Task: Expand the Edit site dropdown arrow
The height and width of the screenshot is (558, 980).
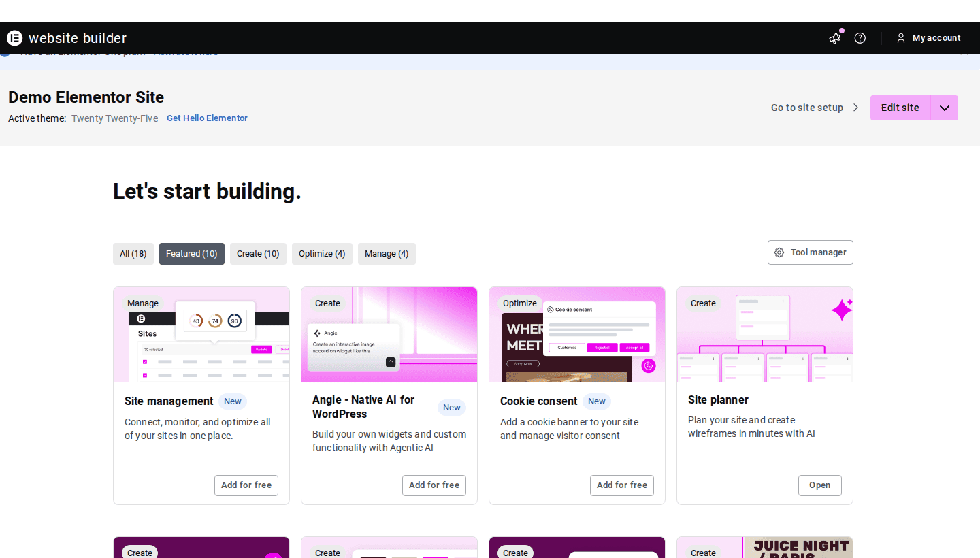Action: (x=945, y=108)
